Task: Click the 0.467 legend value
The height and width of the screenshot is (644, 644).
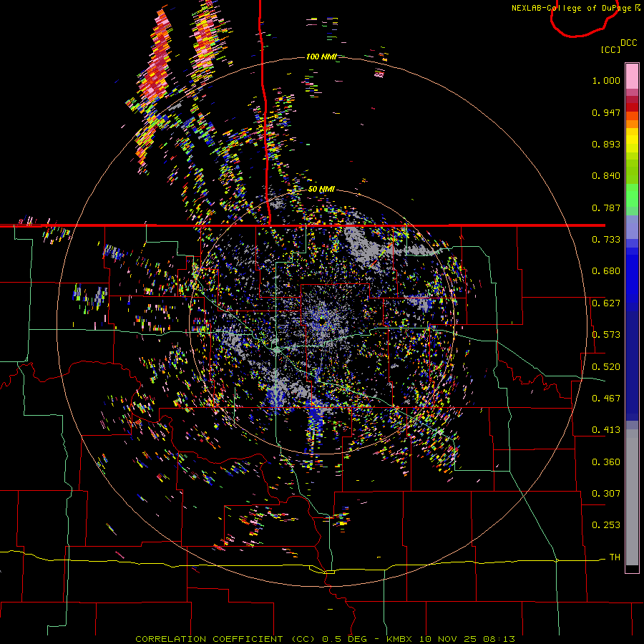Action: pos(606,399)
